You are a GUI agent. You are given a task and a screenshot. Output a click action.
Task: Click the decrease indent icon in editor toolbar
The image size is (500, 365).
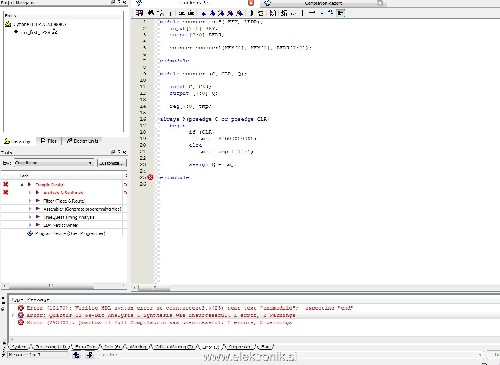click(x=182, y=13)
